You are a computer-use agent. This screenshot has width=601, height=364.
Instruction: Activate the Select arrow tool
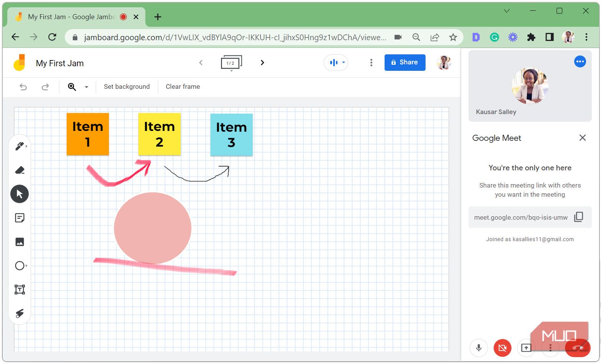click(20, 194)
